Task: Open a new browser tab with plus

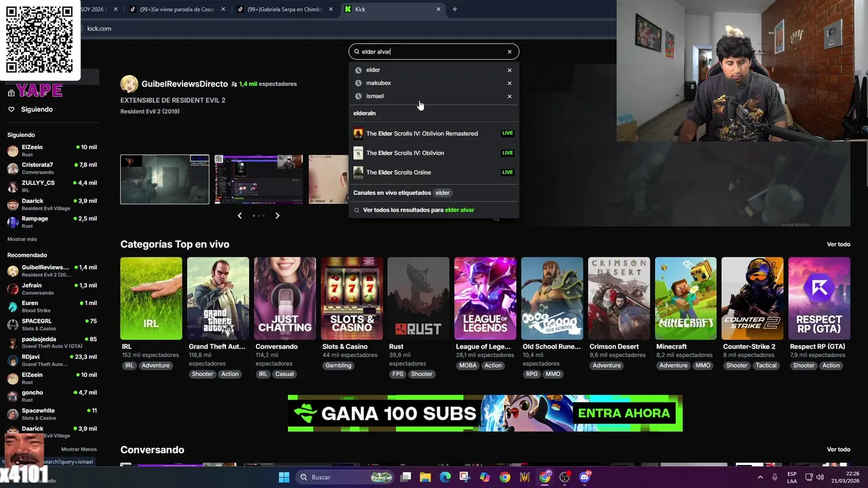Action: [454, 9]
